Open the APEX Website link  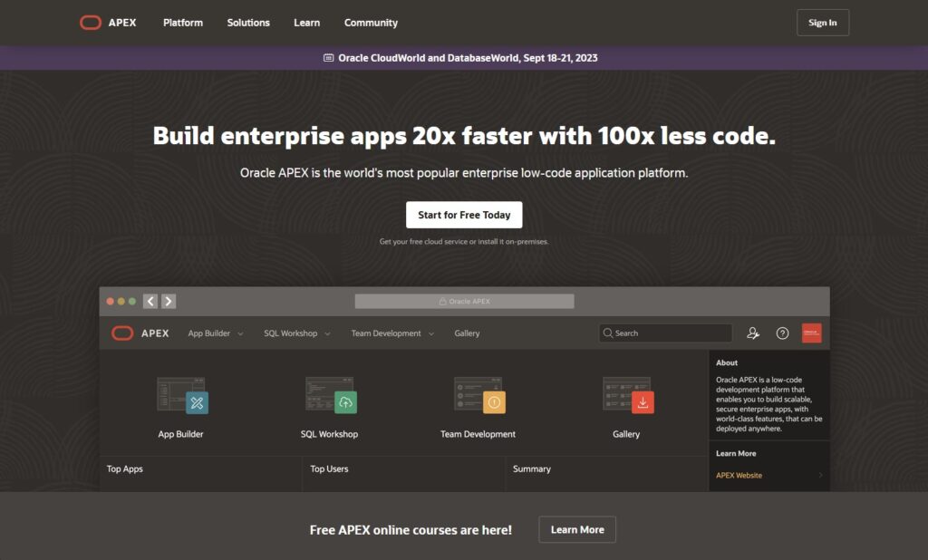coord(739,476)
